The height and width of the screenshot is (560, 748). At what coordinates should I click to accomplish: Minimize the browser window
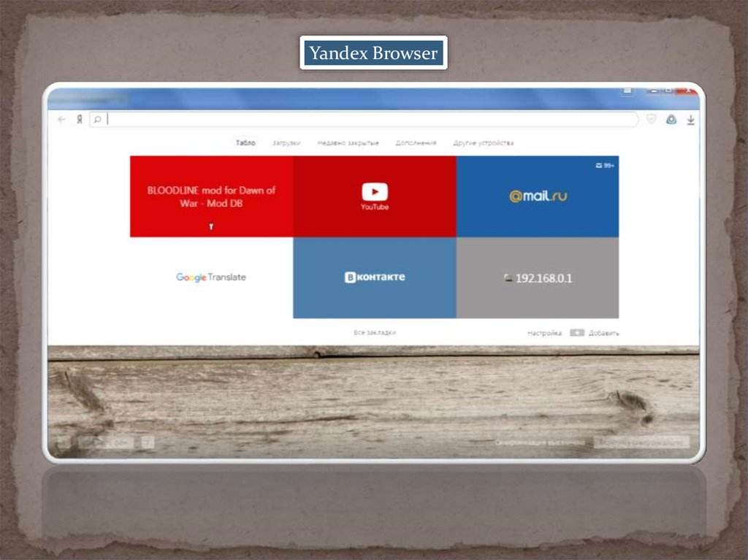tap(654, 90)
